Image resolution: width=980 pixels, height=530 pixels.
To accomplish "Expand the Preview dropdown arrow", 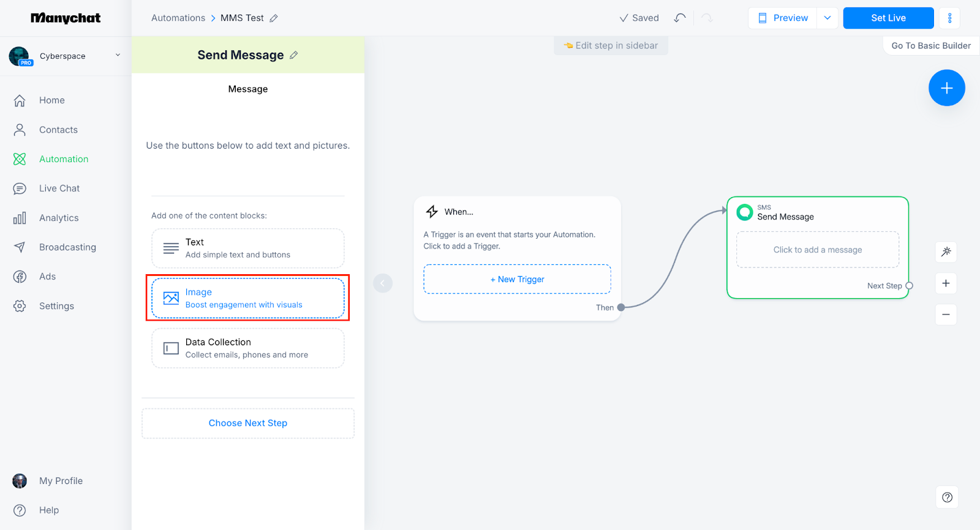I will click(827, 18).
